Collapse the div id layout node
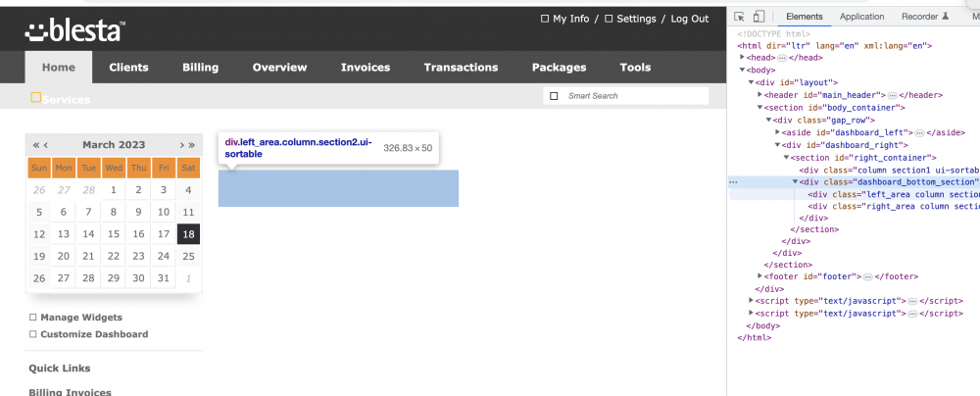This screenshot has height=396, width=980. 752,82
